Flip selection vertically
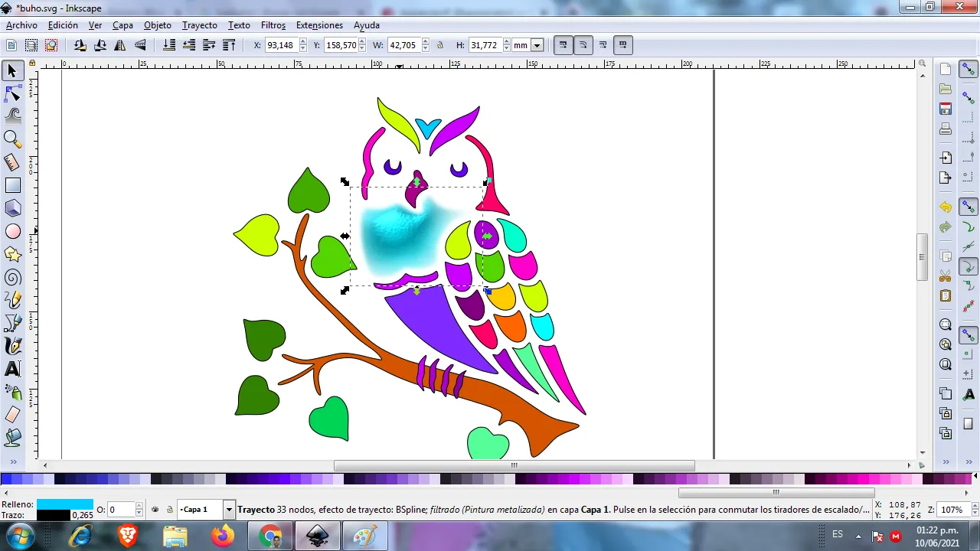Image resolution: width=980 pixels, height=551 pixels. 140,45
